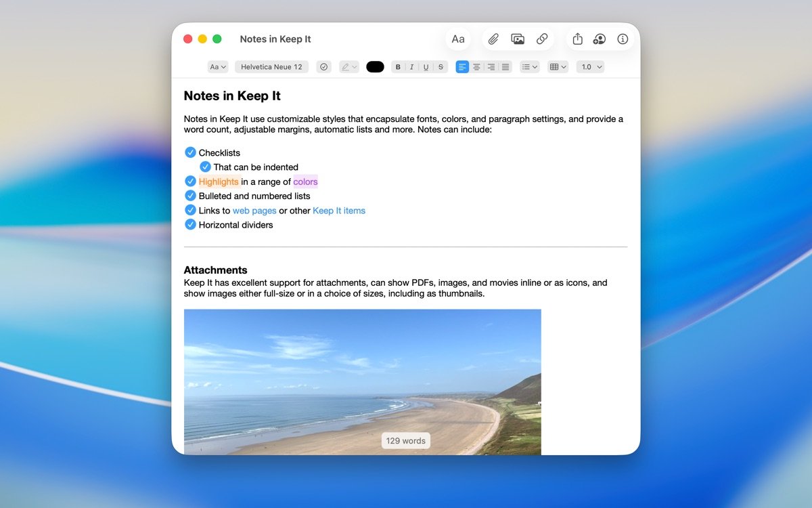
Task: Open the 'Keep It items' link
Action: coord(339,210)
